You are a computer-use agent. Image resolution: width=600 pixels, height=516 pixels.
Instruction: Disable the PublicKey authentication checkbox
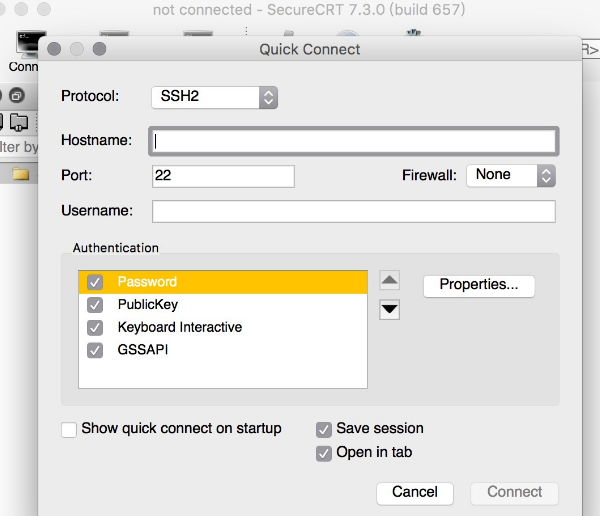click(96, 304)
